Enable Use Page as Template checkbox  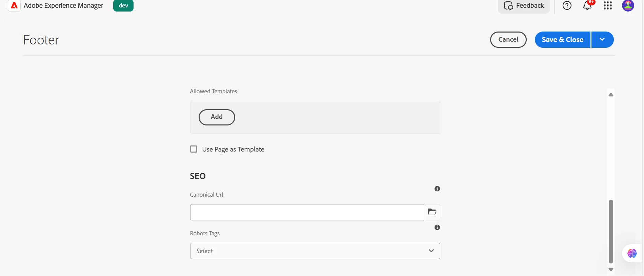(194, 149)
